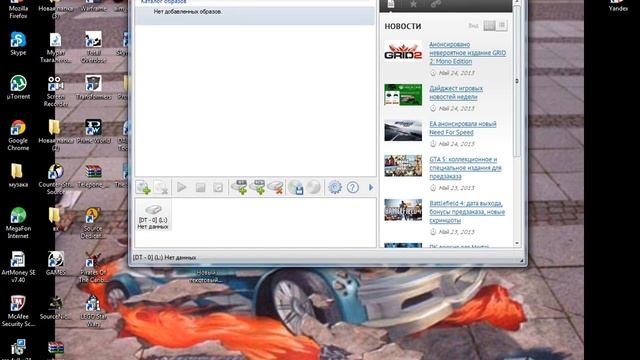The width and height of the screenshot is (640, 360).
Task: Open McAfee Security Scan shortcut
Action: tap(18, 311)
